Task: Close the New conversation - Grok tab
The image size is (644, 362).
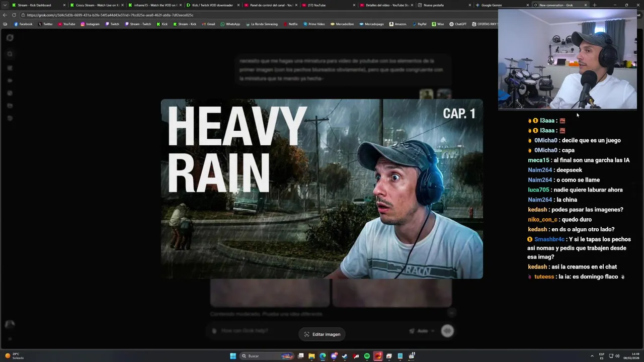Action: tap(585, 5)
